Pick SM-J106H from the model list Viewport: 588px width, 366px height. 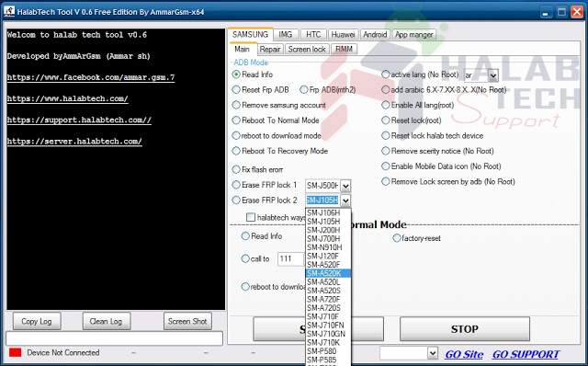(x=328, y=212)
